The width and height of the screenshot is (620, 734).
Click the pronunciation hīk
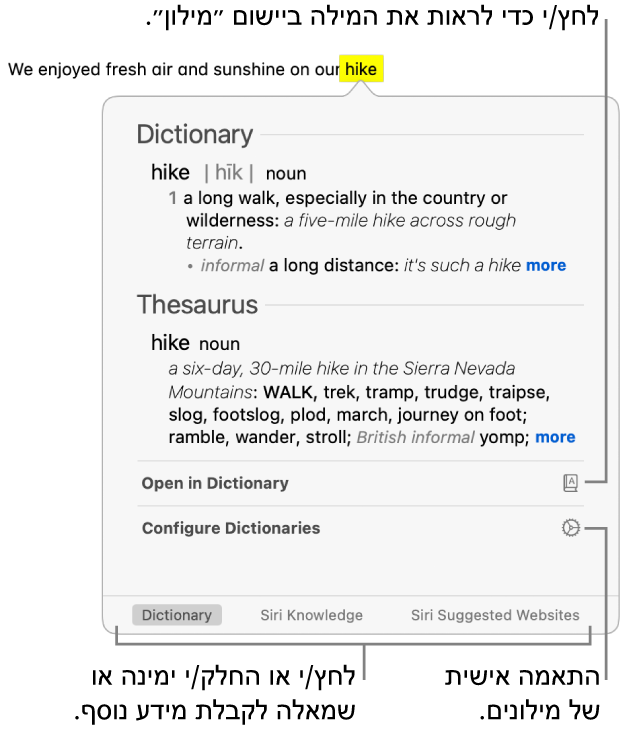tap(228, 173)
